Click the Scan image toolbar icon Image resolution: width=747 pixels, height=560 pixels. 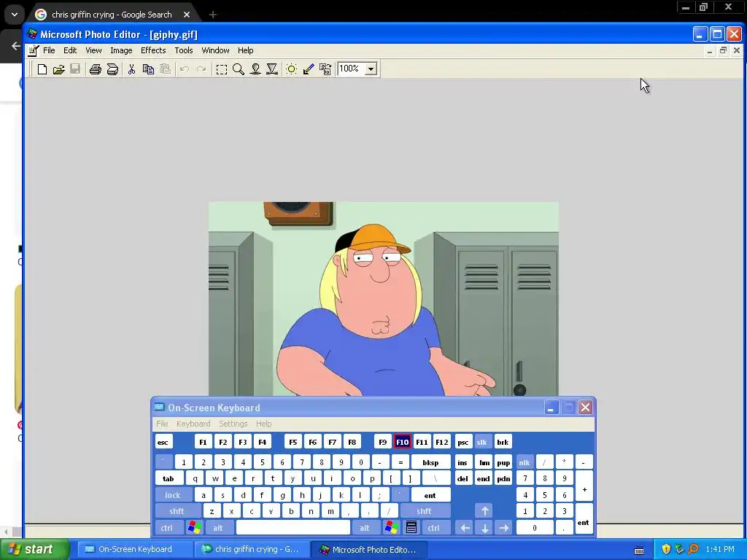[x=112, y=69]
